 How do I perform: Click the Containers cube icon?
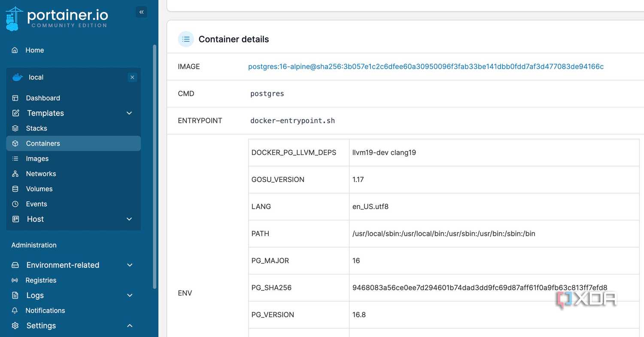coord(15,143)
